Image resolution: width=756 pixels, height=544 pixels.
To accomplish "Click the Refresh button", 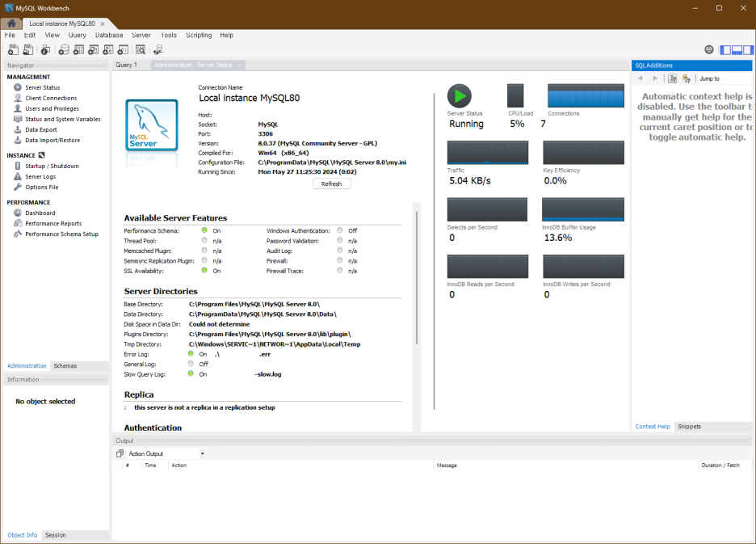I will tap(332, 184).
